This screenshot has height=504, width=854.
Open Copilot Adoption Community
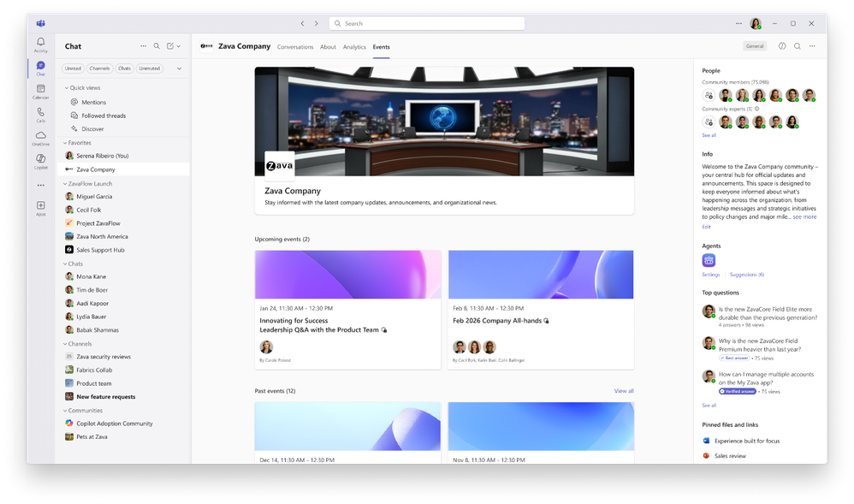click(123, 424)
